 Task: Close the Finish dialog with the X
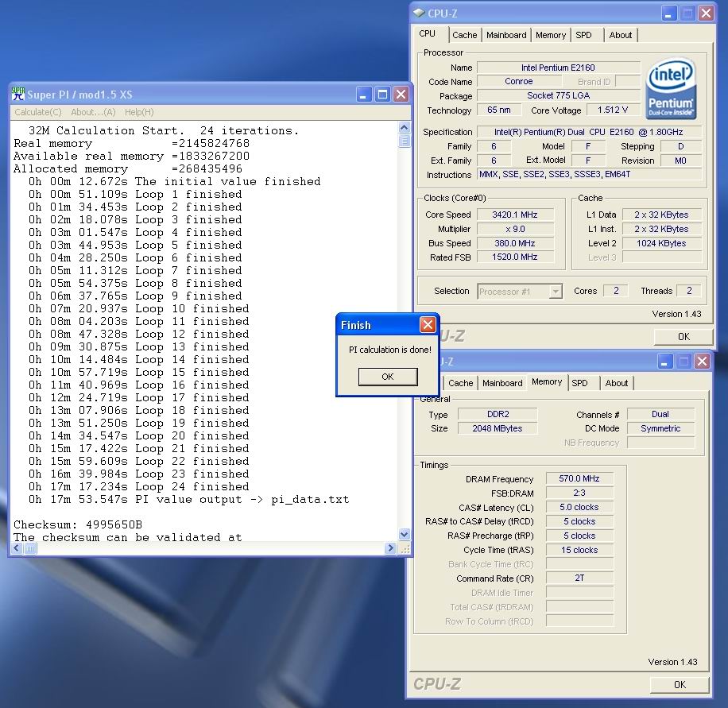point(428,324)
